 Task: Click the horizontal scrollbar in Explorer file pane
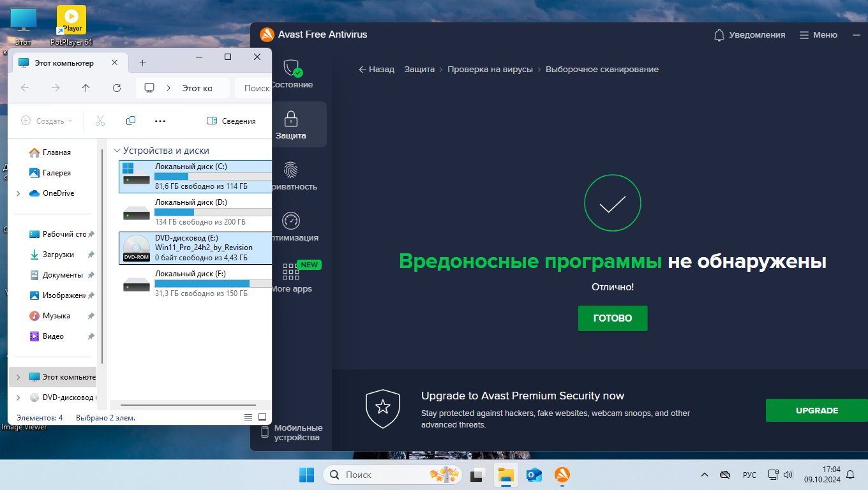(x=188, y=405)
